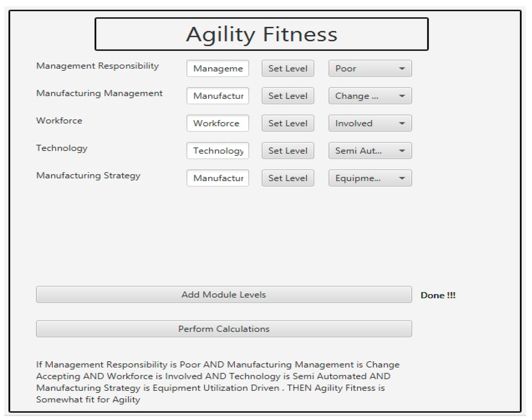Click the Manufacturing Management text field
This screenshot has width=532, height=420.
click(217, 96)
